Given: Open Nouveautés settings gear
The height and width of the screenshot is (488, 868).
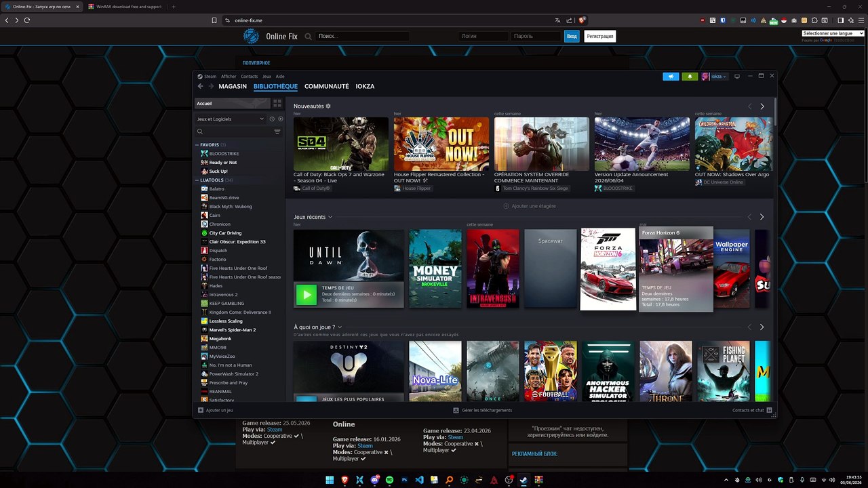Looking at the screenshot, I should click(x=328, y=106).
